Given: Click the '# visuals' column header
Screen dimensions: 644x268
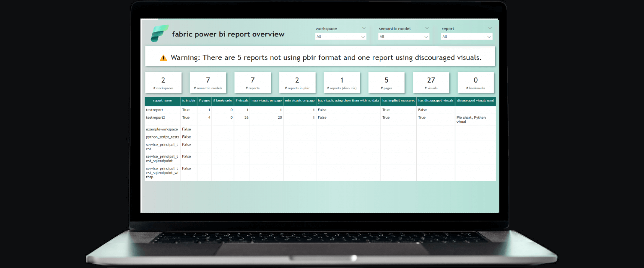Looking at the screenshot, I should point(242,101).
